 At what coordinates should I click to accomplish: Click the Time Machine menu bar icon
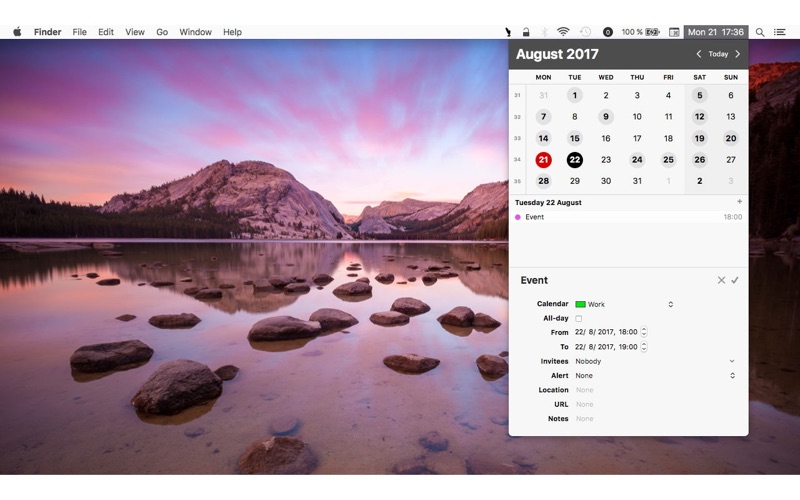585,32
